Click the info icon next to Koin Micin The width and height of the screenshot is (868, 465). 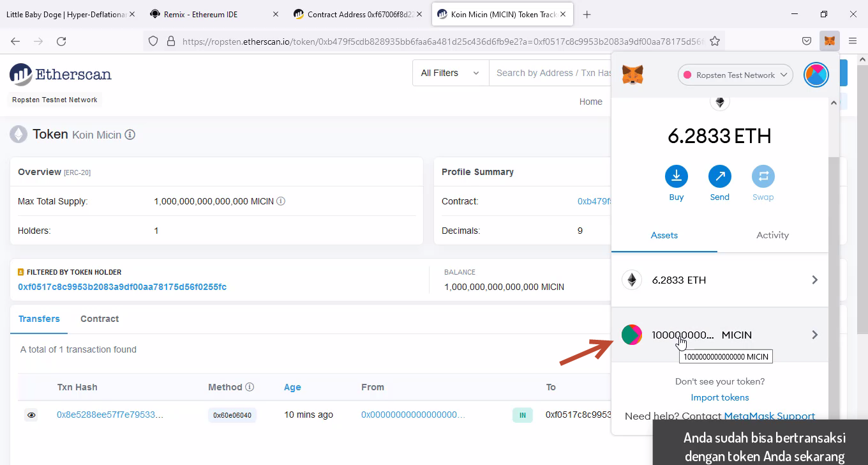(x=130, y=135)
